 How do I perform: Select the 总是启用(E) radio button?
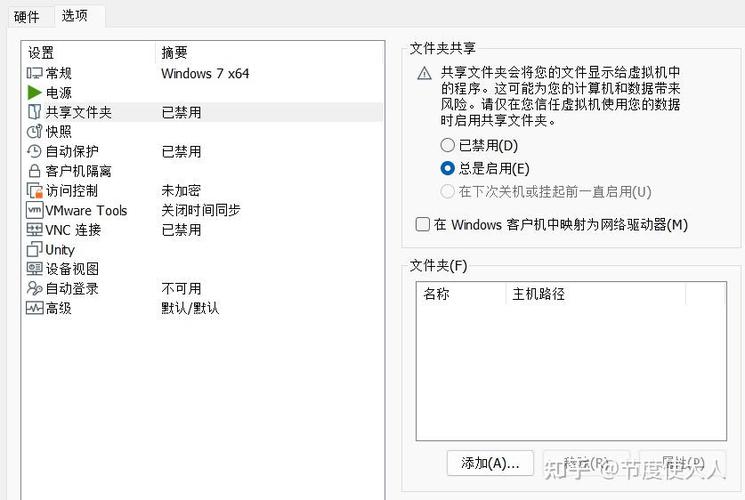pos(448,168)
